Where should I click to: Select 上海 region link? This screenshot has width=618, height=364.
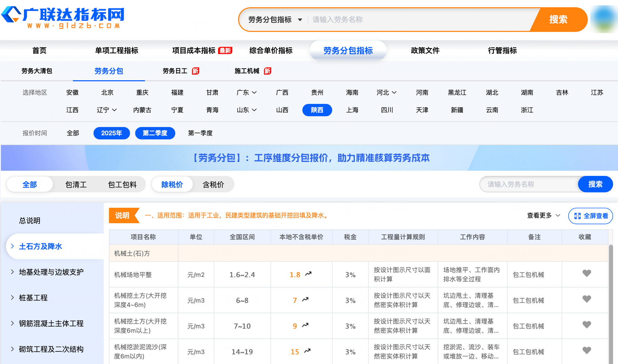click(352, 110)
